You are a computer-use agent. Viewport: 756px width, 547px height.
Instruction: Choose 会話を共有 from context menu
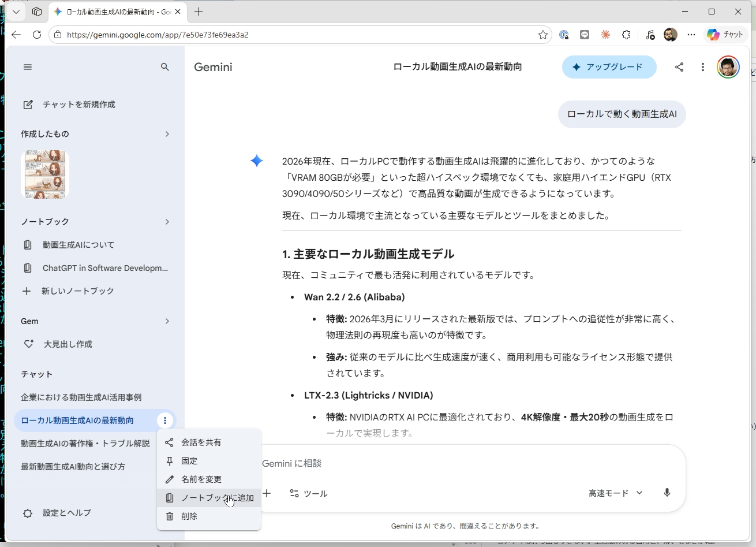(x=209, y=442)
